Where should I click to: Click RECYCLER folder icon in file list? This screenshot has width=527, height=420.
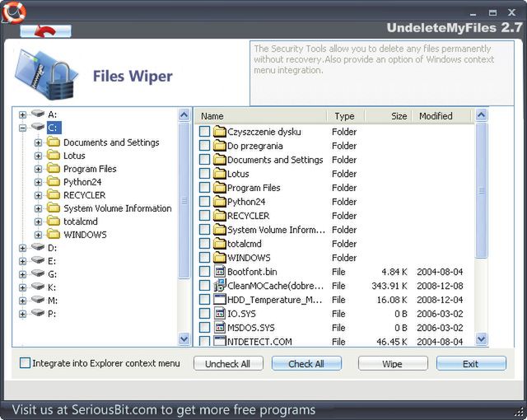point(220,216)
